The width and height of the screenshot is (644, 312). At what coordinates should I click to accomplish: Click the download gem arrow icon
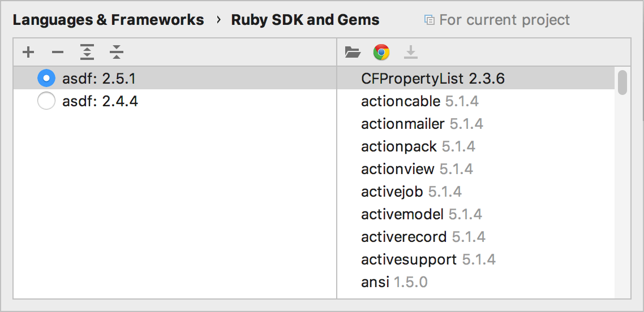411,53
